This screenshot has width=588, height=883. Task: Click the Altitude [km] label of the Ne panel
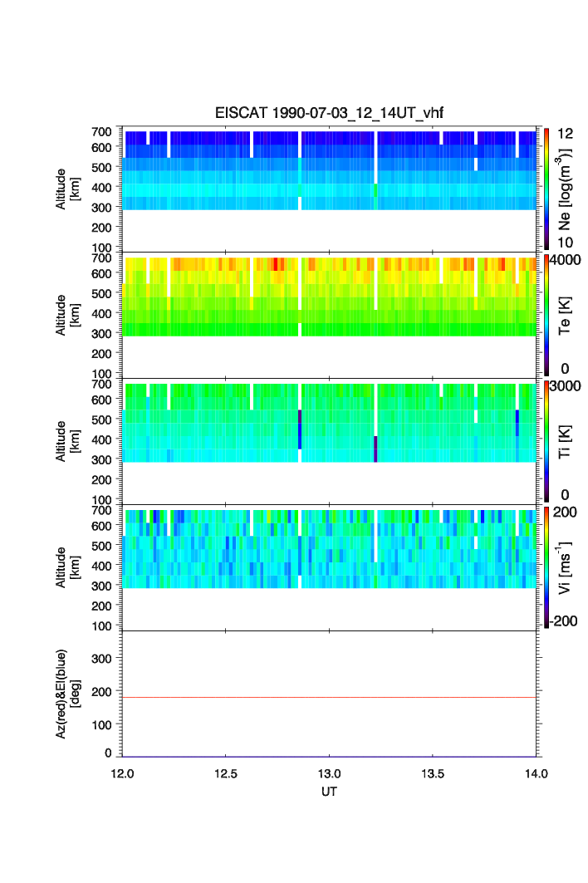(67, 189)
